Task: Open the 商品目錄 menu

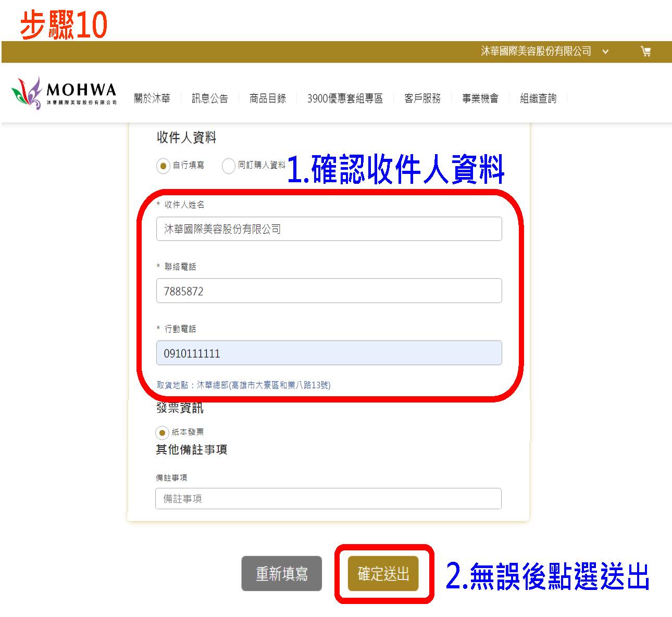Action: [268, 98]
